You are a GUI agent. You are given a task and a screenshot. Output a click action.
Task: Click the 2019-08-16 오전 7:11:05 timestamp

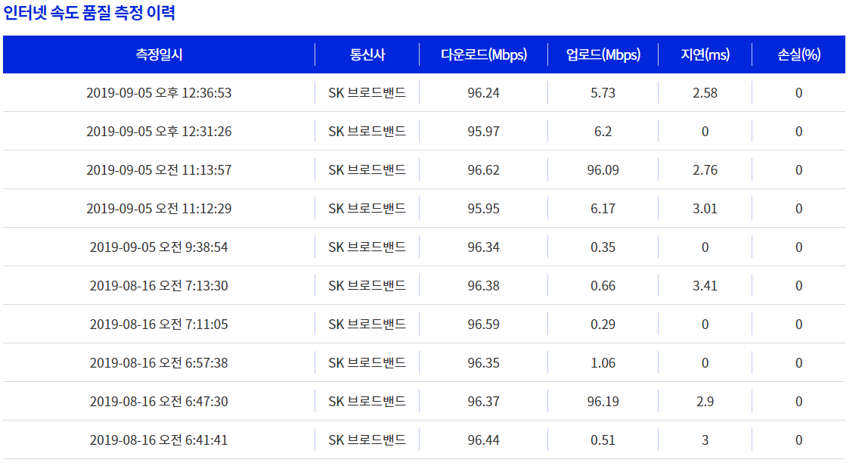click(x=159, y=325)
